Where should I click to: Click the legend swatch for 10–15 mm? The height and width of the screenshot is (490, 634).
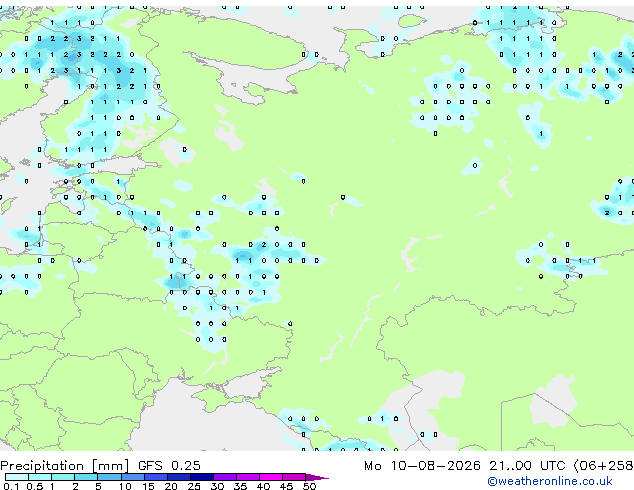(x=132, y=477)
